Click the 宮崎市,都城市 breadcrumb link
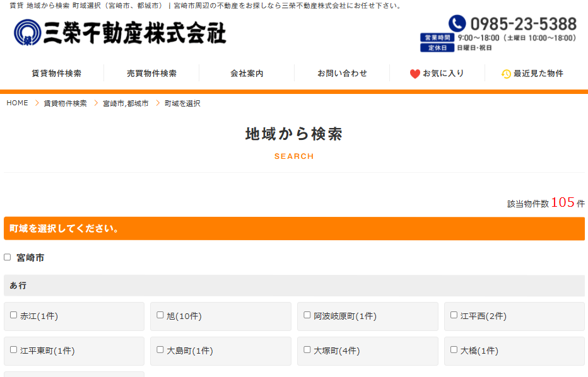 pos(126,103)
